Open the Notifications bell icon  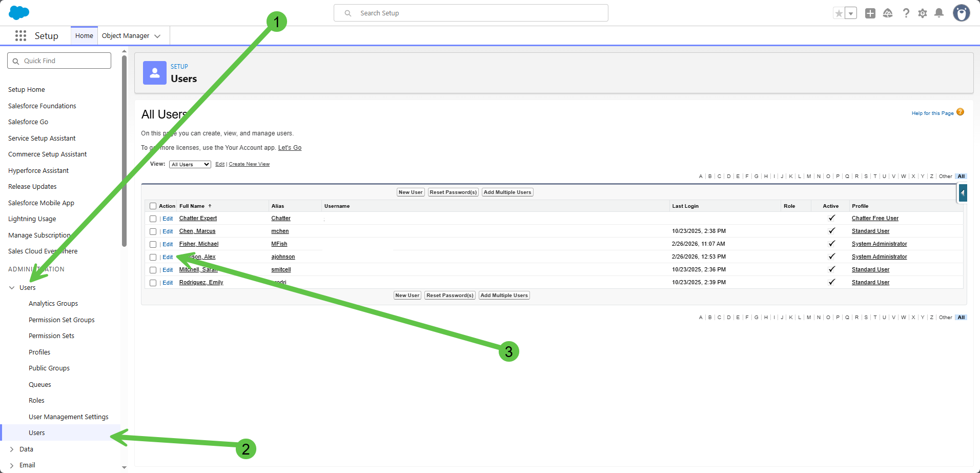click(939, 13)
